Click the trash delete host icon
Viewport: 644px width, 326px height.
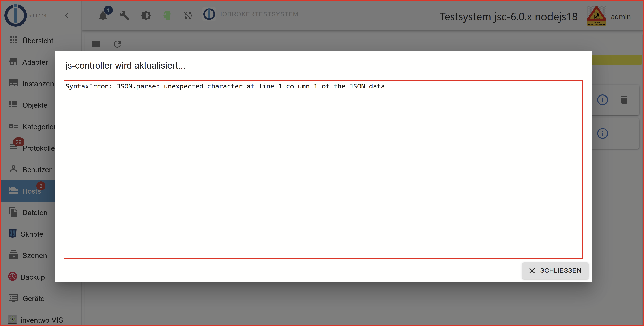tap(624, 100)
